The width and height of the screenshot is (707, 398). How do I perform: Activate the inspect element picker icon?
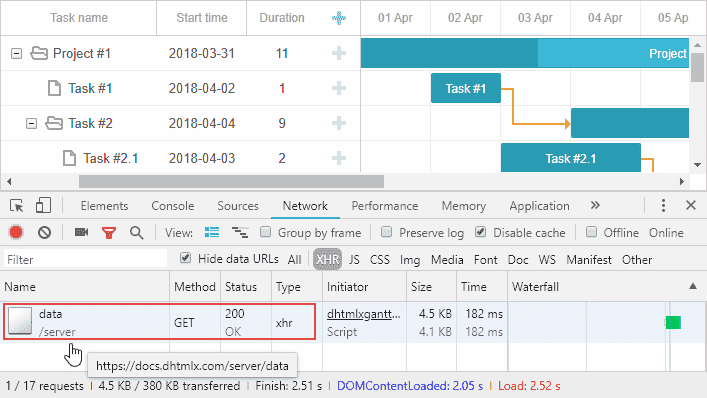point(17,206)
